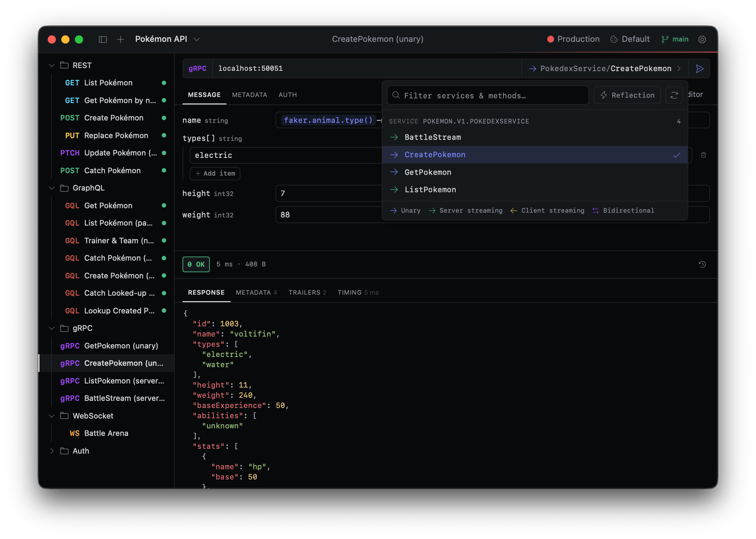Switch to the Metadata request tab
The image size is (756, 539).
(x=250, y=95)
